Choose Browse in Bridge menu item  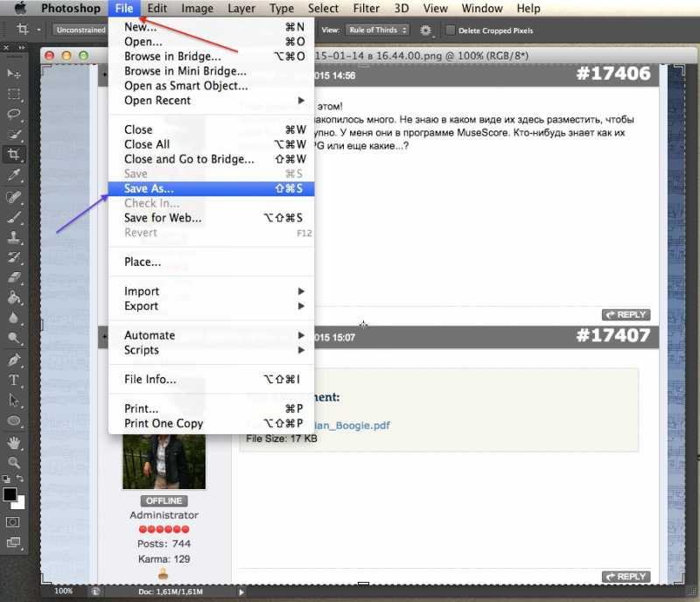pos(212,56)
